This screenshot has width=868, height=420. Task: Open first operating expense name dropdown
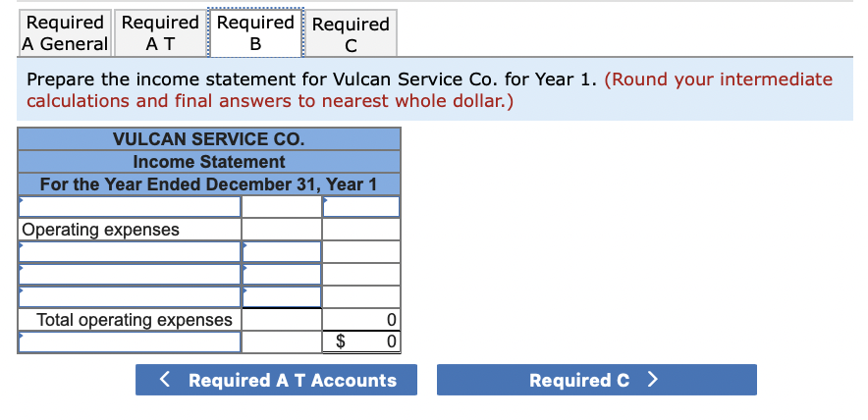tap(130, 252)
